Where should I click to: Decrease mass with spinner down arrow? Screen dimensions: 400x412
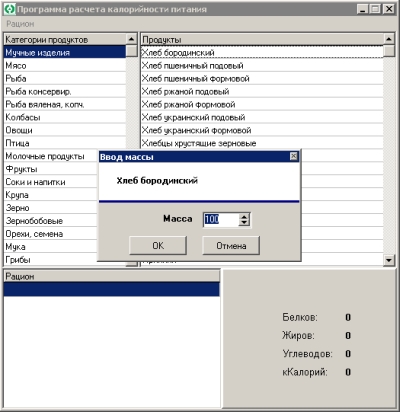(x=244, y=222)
